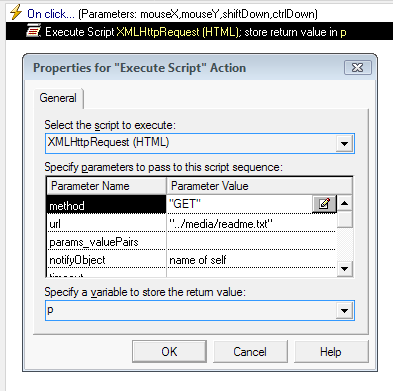Click the parameter list scroll down arrow
This screenshot has height=391, width=393.
point(345,268)
